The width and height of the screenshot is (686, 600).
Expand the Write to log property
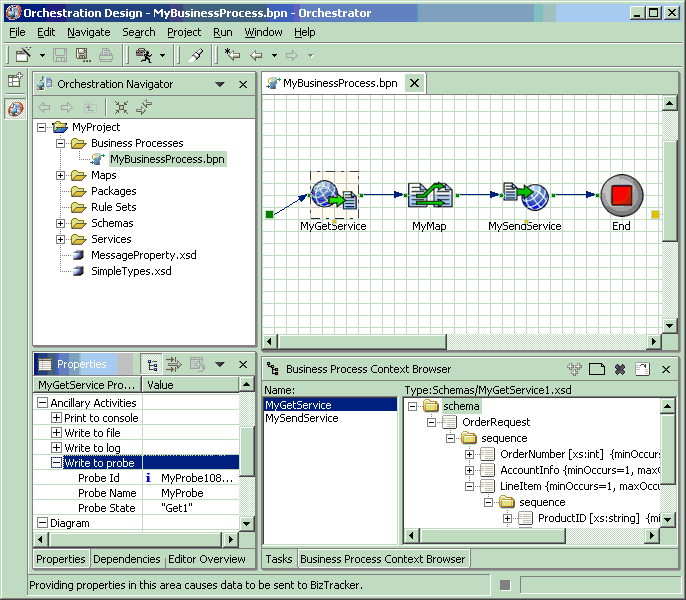point(56,448)
